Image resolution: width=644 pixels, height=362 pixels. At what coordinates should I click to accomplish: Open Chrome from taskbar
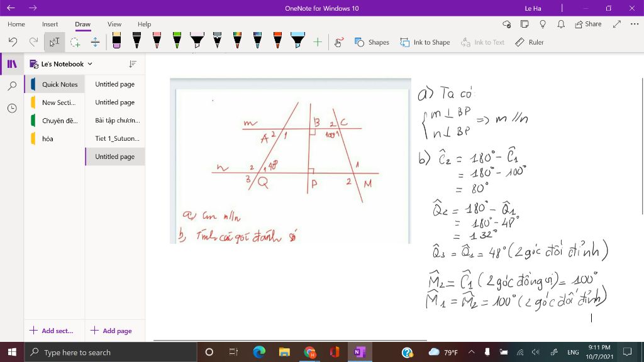pos(309,352)
